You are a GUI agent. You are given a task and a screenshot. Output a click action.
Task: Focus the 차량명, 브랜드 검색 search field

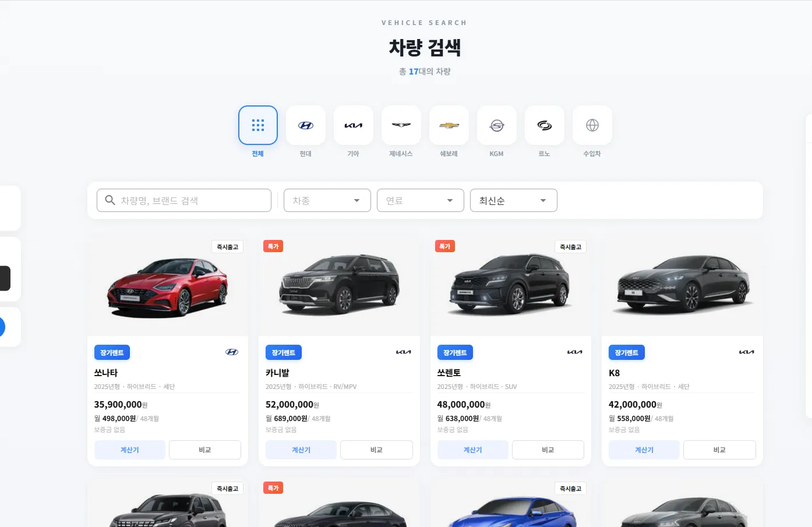pos(184,200)
